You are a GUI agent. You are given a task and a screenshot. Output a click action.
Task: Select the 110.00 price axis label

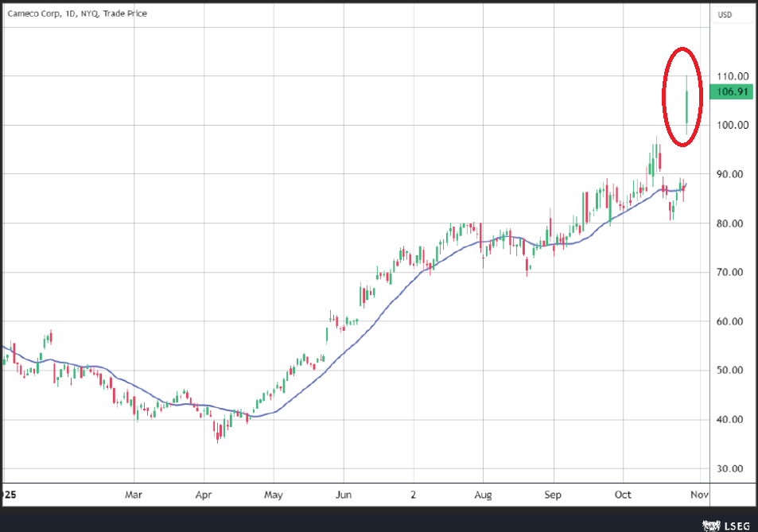pyautogui.click(x=733, y=76)
